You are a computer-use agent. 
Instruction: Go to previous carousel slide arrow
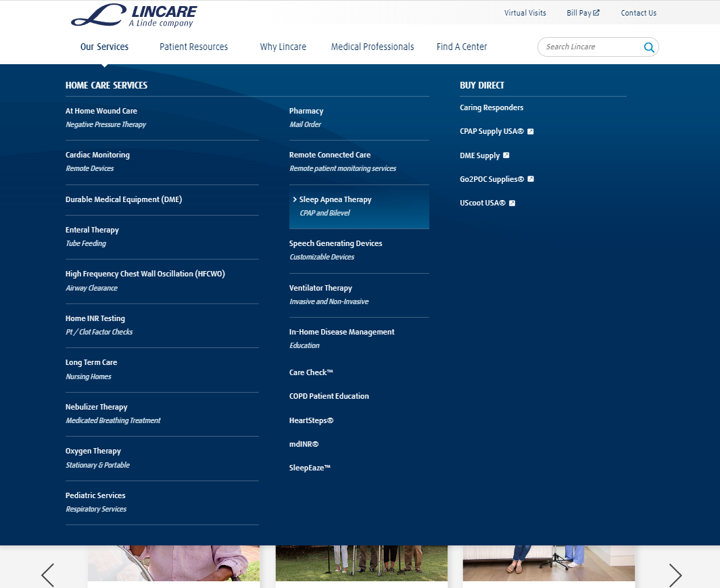point(48,574)
